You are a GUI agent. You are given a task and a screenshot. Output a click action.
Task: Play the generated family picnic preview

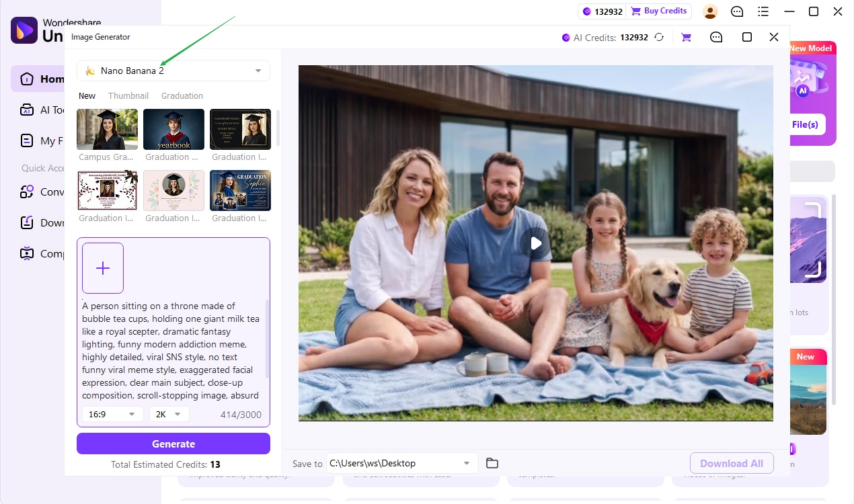point(535,243)
